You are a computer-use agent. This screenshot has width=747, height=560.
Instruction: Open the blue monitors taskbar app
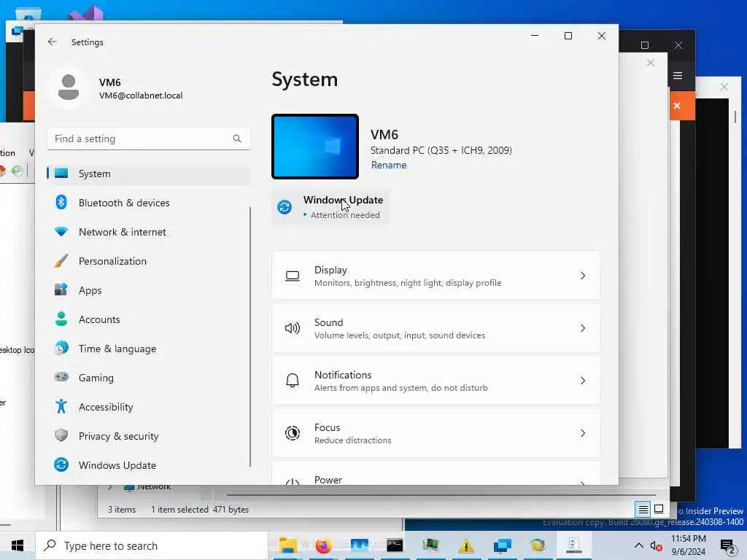point(502,545)
